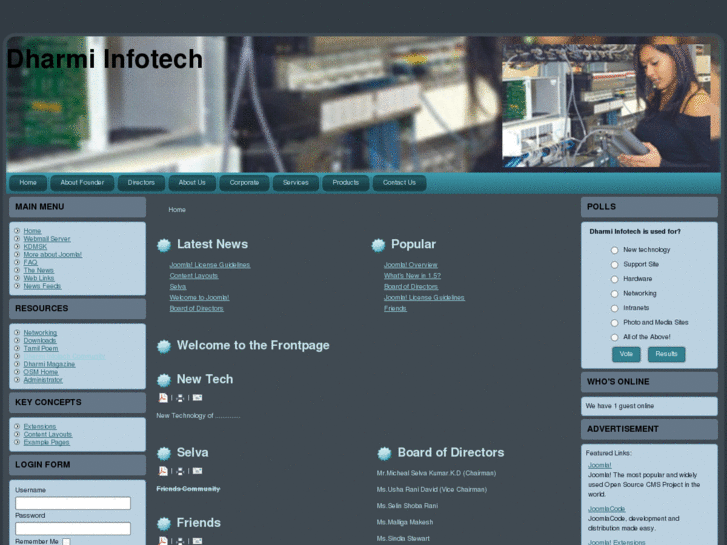Click the badge icon beside Latest News

click(x=164, y=245)
